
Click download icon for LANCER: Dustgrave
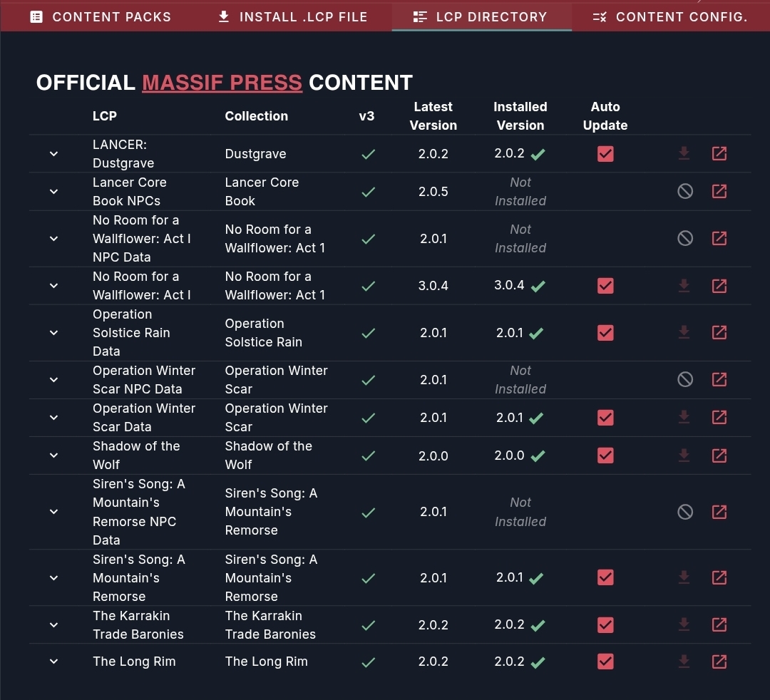(684, 154)
